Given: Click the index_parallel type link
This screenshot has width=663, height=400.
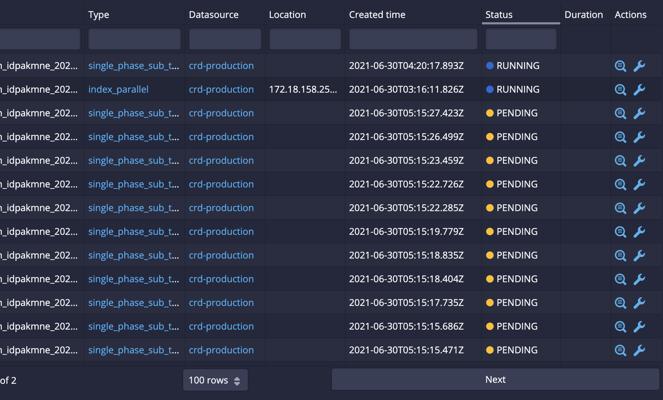Looking at the screenshot, I should [118, 90].
